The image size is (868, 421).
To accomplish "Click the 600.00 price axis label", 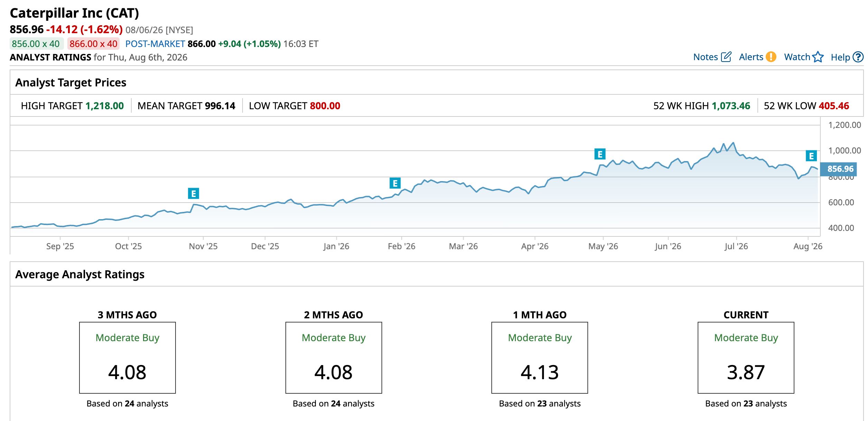I will (841, 203).
